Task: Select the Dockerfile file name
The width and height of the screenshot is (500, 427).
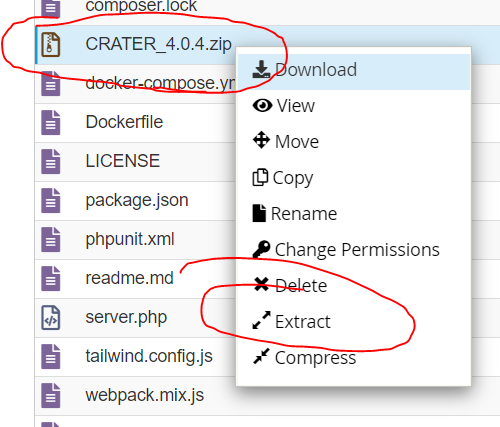Action: [124, 122]
